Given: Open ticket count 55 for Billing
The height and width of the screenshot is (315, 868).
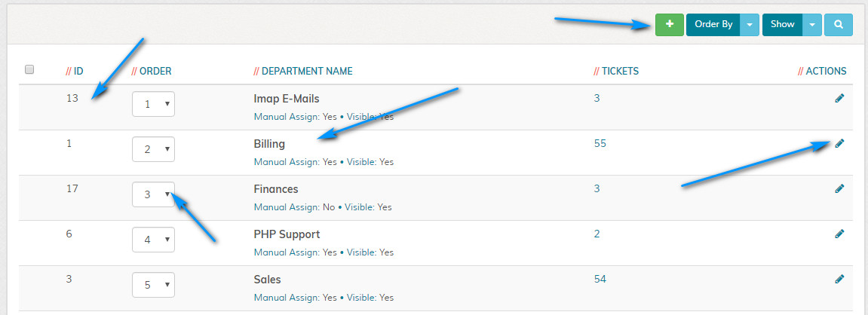Looking at the screenshot, I should (600, 143).
